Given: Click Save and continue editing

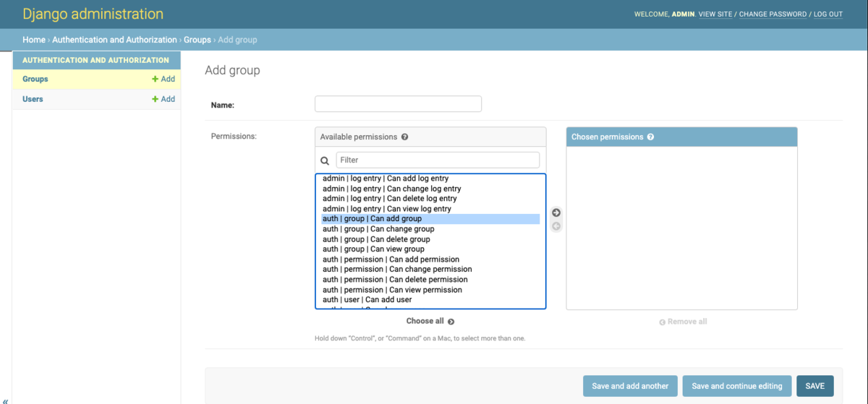Looking at the screenshot, I should coord(737,386).
